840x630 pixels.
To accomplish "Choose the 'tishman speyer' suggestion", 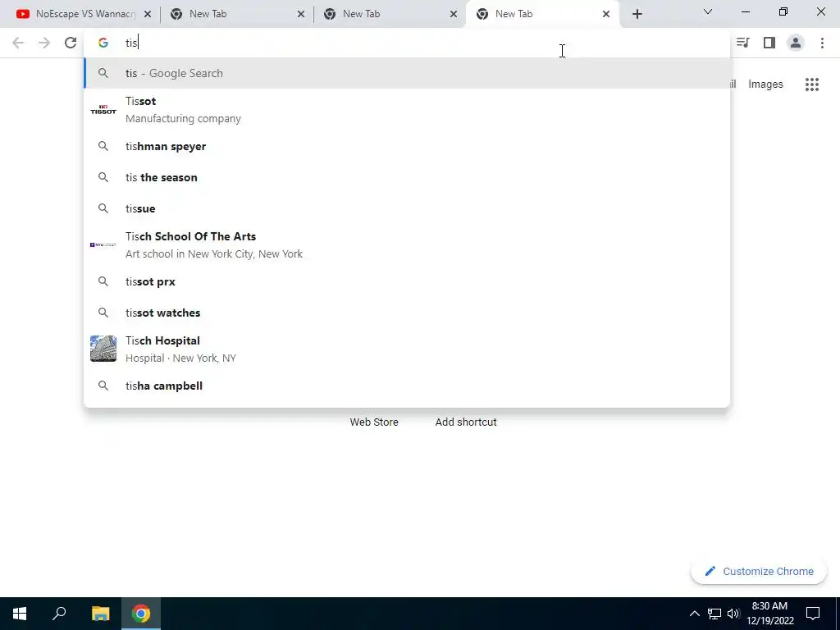I will point(407,146).
